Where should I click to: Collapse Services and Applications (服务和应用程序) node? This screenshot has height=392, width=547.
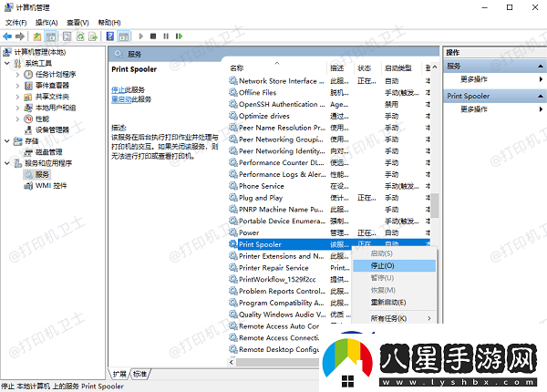(7, 163)
